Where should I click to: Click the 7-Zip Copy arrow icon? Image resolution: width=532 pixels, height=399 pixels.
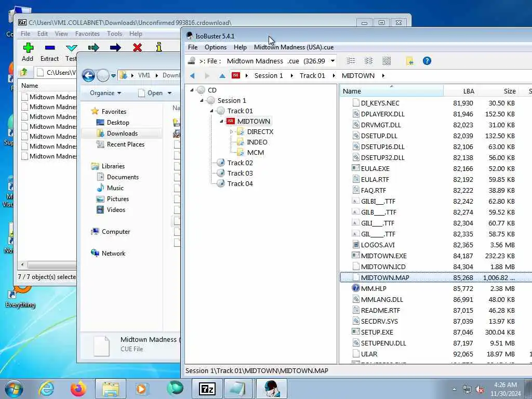tap(94, 47)
